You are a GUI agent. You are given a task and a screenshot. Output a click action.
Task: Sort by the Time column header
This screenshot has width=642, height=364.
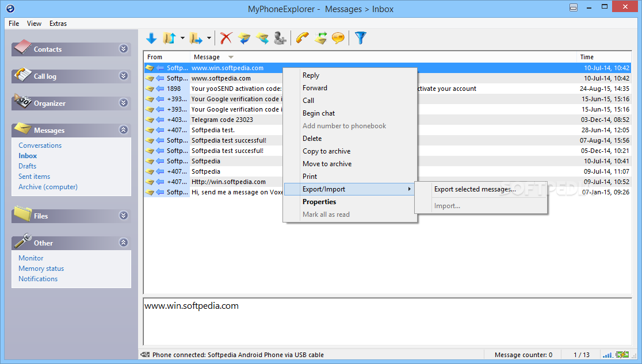point(603,57)
